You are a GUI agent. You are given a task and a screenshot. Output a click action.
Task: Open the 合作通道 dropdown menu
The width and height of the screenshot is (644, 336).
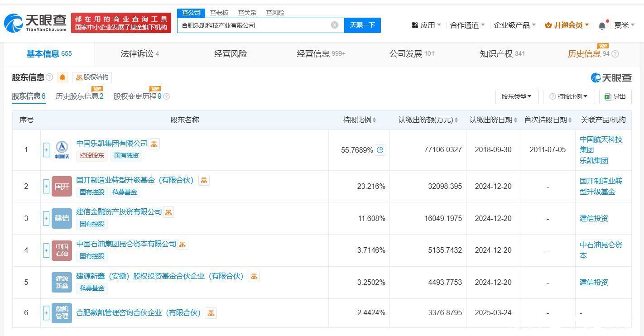pos(467,25)
